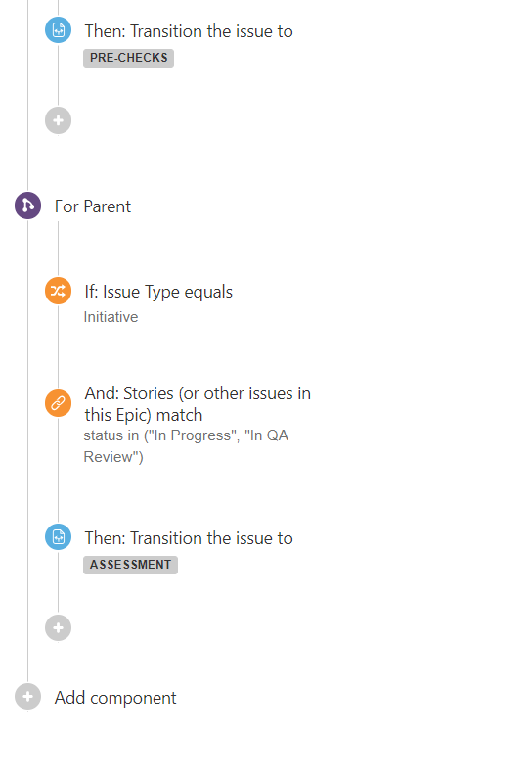Click the blue transition icon beside ASSESSMENT
Image resolution: width=532 pixels, height=779 pixels.
(x=58, y=536)
